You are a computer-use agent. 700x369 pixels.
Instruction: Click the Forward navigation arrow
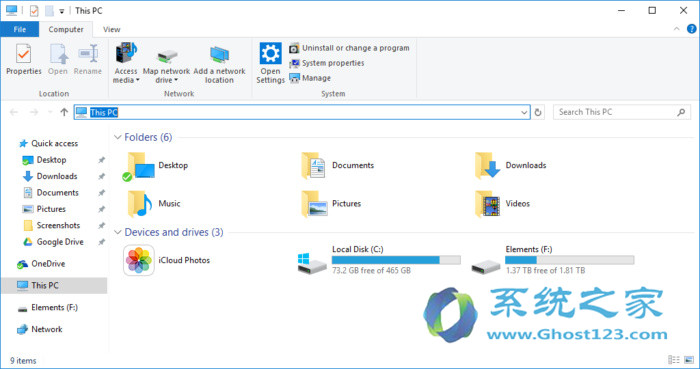pos(34,112)
